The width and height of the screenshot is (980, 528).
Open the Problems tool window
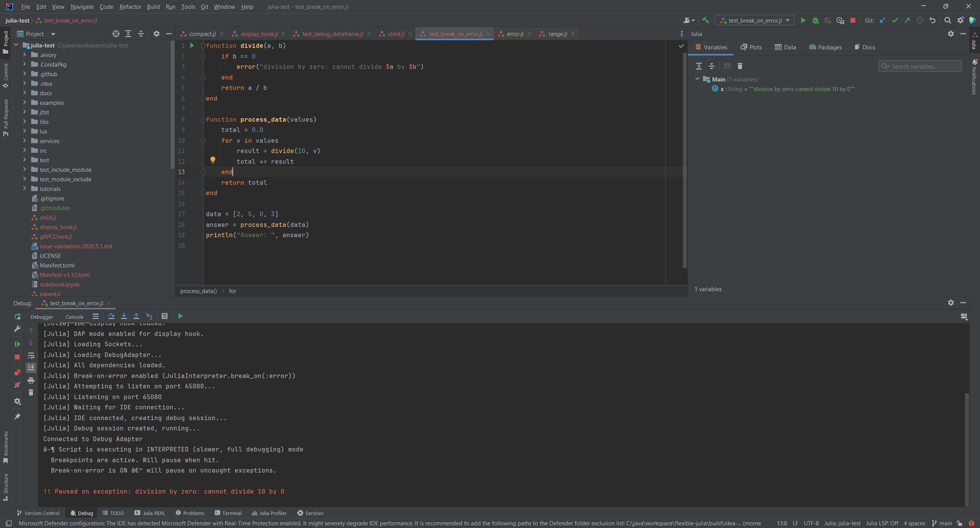190,513
